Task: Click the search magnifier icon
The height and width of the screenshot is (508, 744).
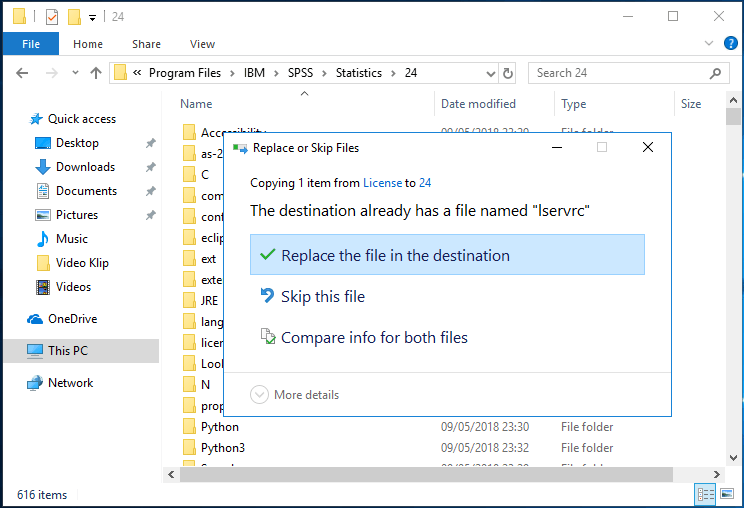Action: pos(715,73)
